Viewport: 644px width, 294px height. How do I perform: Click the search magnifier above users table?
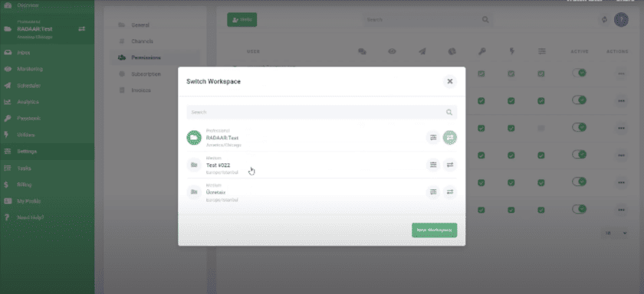pos(485,19)
